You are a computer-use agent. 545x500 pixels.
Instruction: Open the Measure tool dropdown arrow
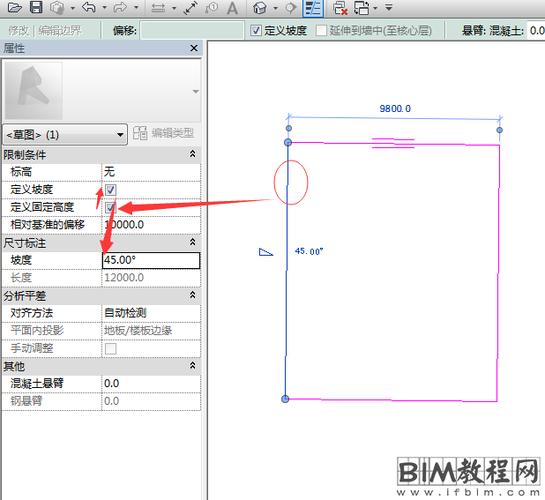point(174,8)
